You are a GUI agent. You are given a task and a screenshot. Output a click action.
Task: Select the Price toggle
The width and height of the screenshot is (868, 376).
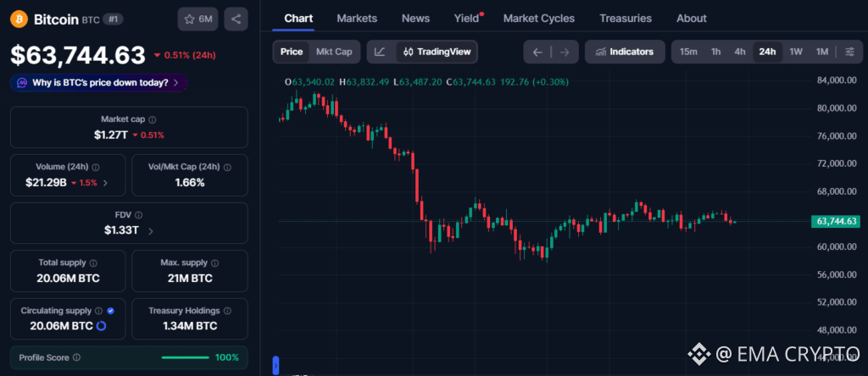292,52
